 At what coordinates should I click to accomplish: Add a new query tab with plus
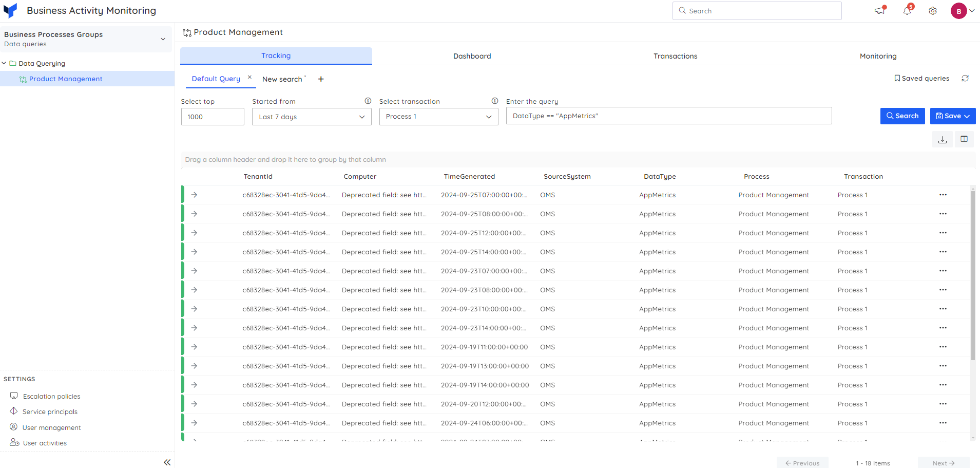pos(321,79)
